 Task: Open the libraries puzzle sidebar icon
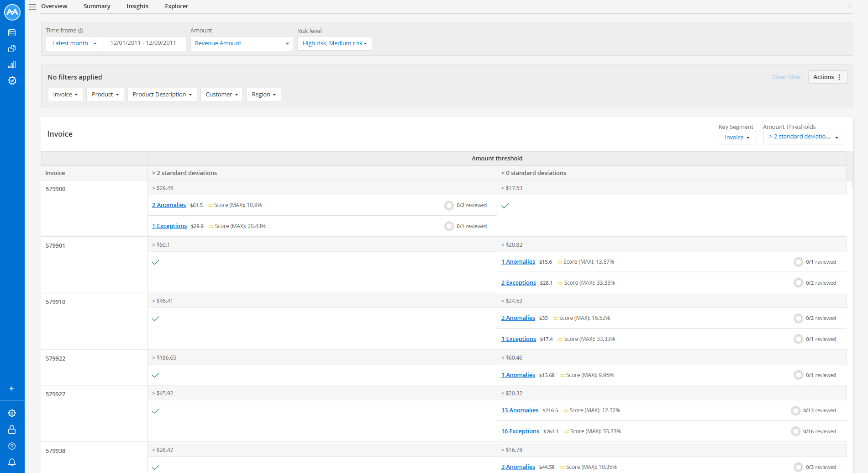[x=12, y=48]
